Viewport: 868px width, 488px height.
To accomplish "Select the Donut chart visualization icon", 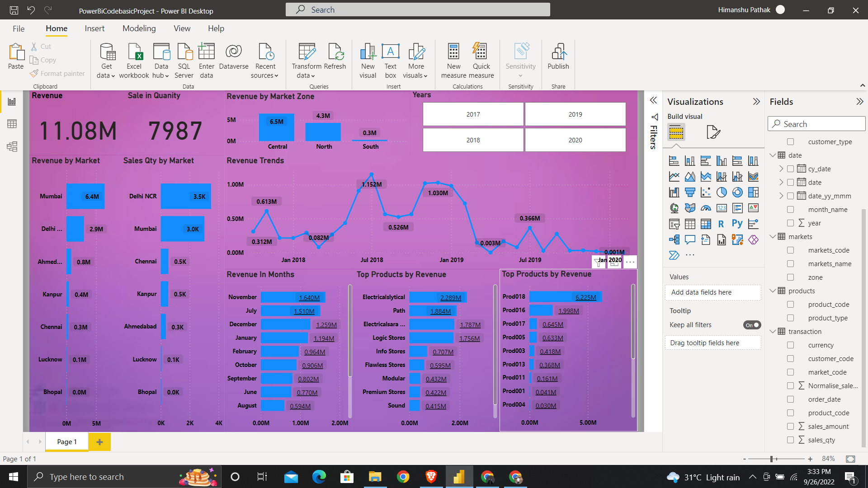I will coord(737,192).
